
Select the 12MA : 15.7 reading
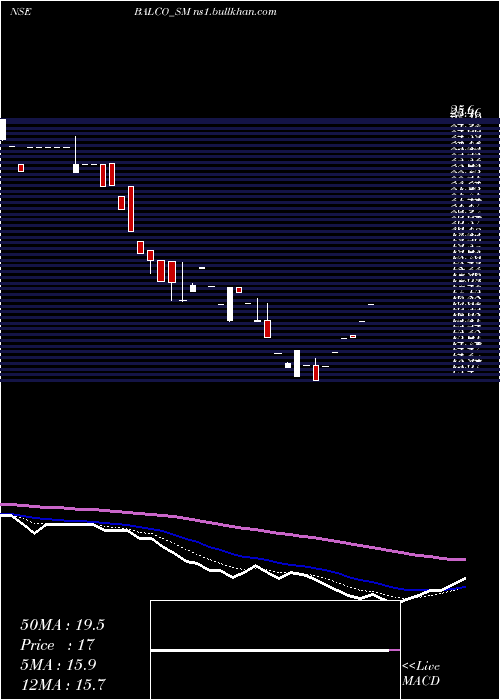[x=62, y=685]
